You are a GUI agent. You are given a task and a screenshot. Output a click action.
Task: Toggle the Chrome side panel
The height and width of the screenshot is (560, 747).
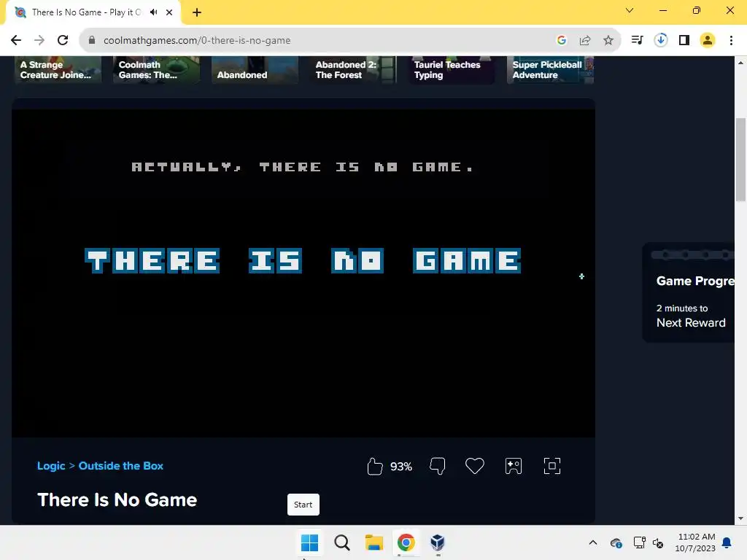tap(684, 40)
